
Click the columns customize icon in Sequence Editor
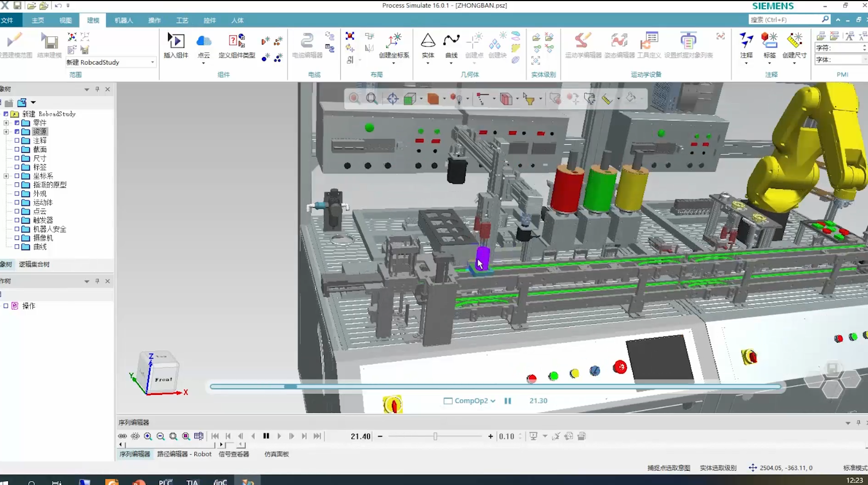(x=199, y=436)
